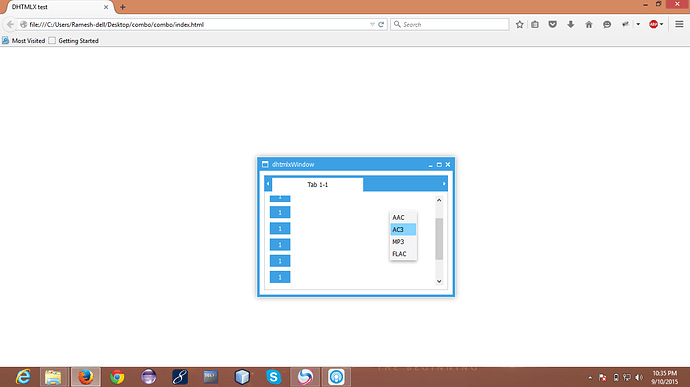This screenshot has width=690, height=387.
Task: Open the Most Visited bookmark
Action: 24,41
